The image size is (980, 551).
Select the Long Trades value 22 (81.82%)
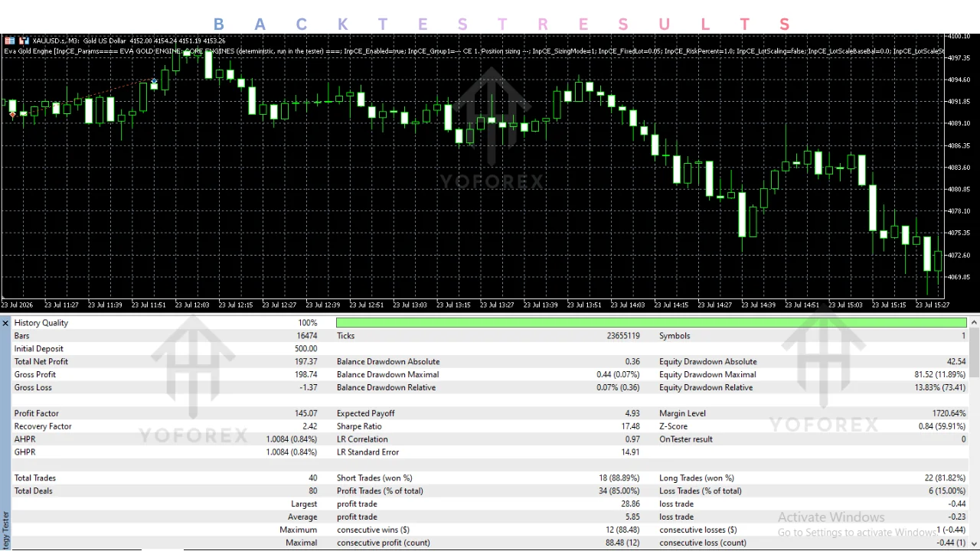coord(946,478)
